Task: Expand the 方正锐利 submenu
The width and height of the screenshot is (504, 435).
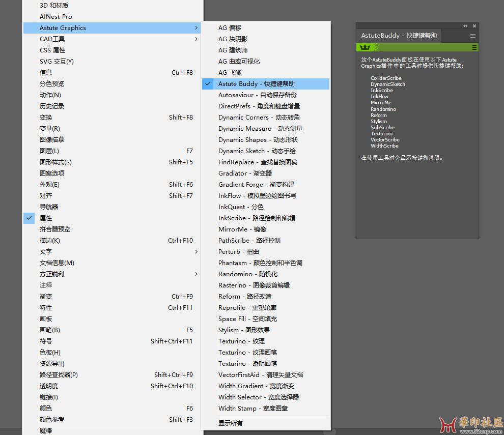Action: 112,274
